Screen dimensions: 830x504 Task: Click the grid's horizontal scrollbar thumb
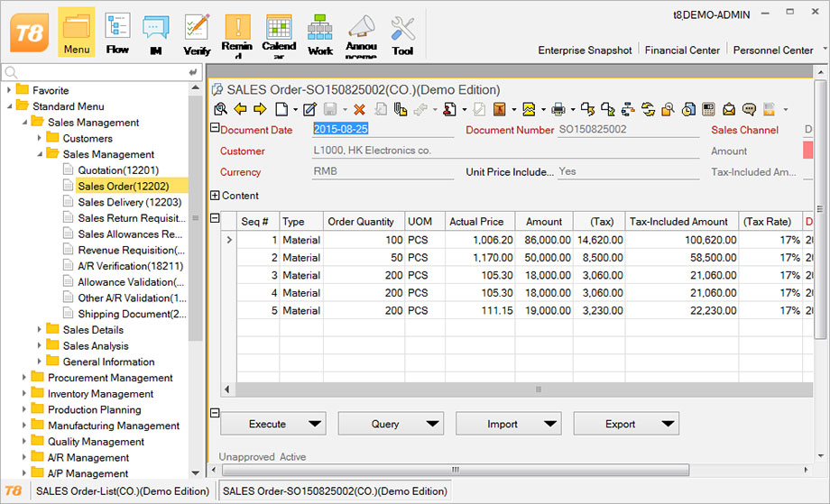pyautogui.click(x=539, y=389)
